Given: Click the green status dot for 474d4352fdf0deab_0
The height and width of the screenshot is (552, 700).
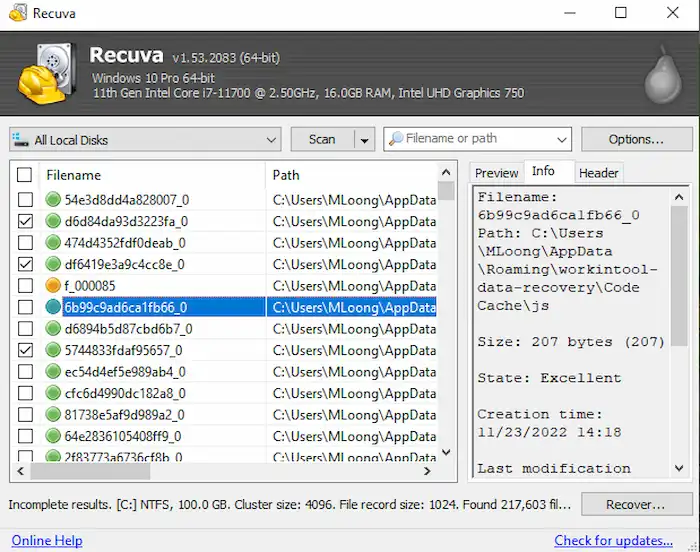Looking at the screenshot, I should [53, 242].
